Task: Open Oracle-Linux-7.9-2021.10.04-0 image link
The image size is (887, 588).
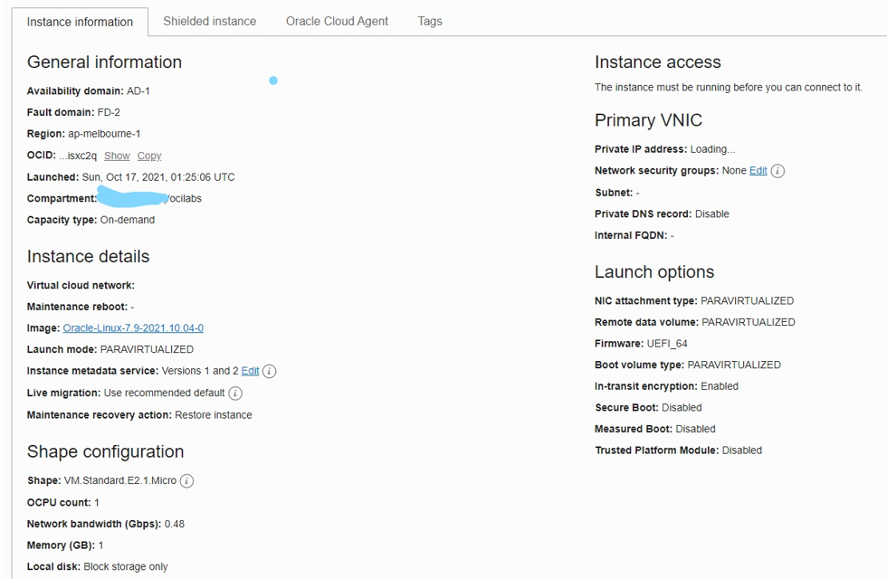Action: [133, 327]
